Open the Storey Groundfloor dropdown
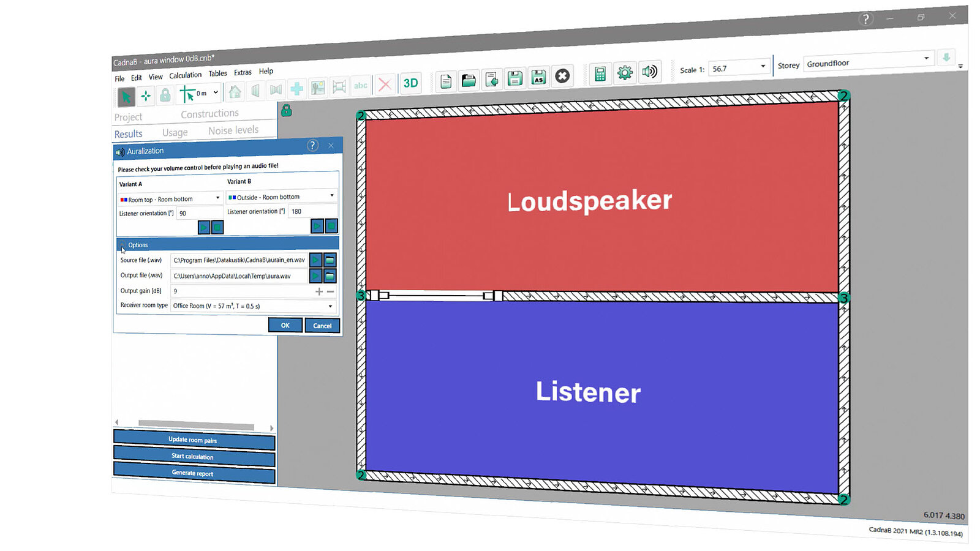980x551 pixels. (x=869, y=61)
